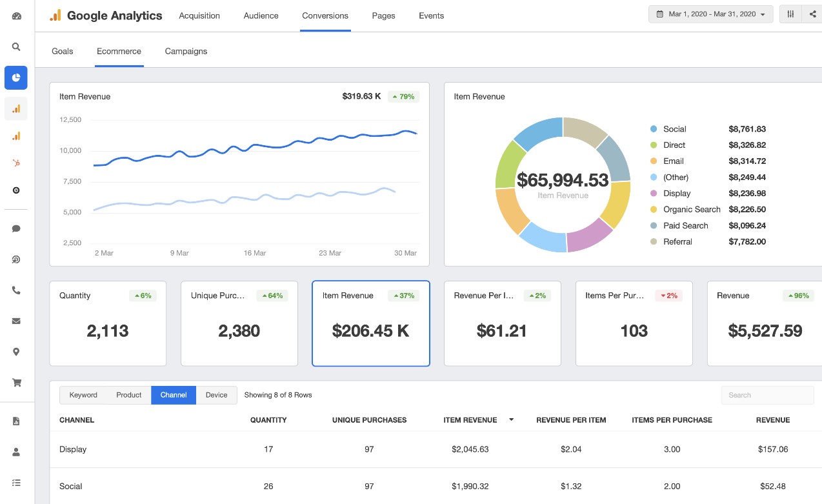The image size is (822, 504).
Task: Open the email envelope icon in sidebar
Action: (x=16, y=321)
